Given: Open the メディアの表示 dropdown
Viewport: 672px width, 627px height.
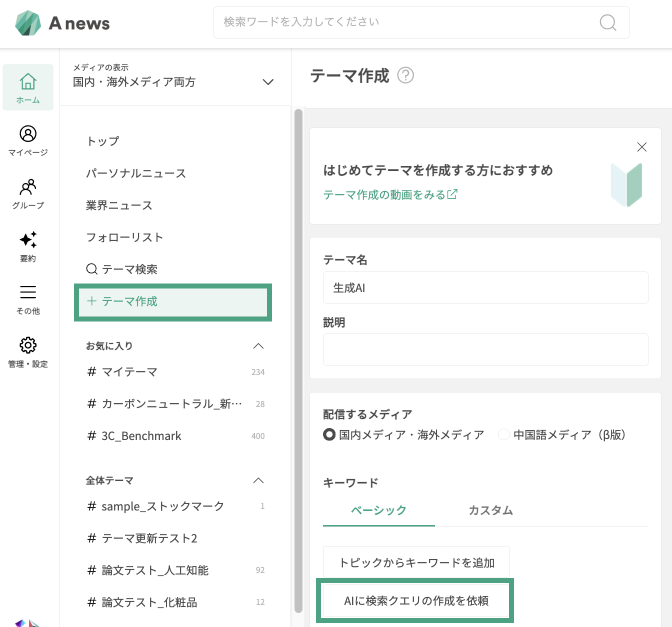Looking at the screenshot, I should pos(268,82).
